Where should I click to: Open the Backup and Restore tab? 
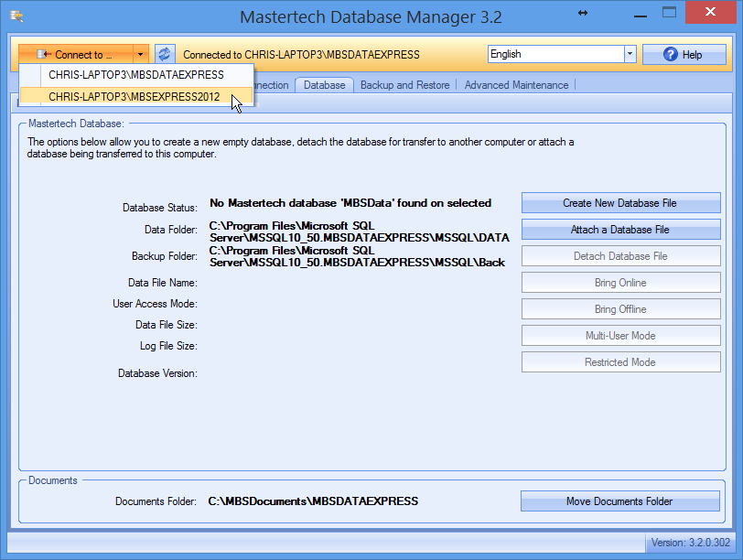[404, 85]
